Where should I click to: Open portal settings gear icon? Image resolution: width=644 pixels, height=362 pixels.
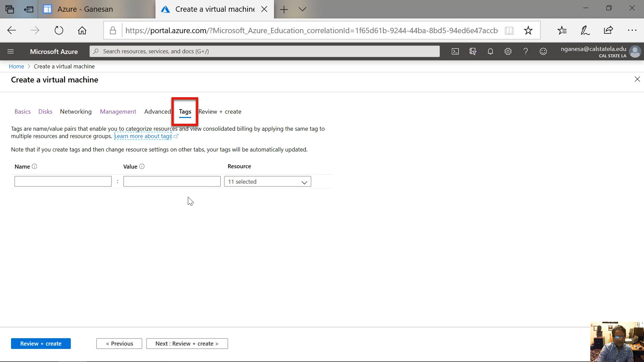tap(508, 51)
